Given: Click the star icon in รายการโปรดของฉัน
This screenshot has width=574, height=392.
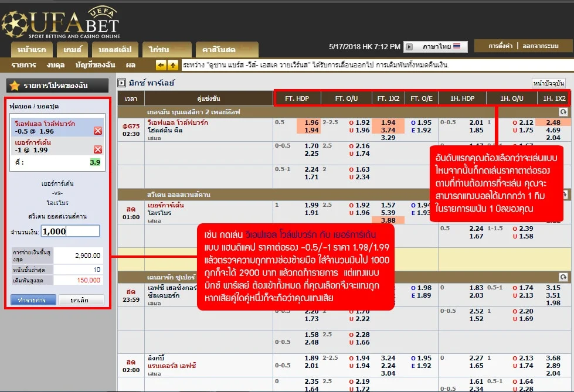Looking at the screenshot, I should (15, 86).
